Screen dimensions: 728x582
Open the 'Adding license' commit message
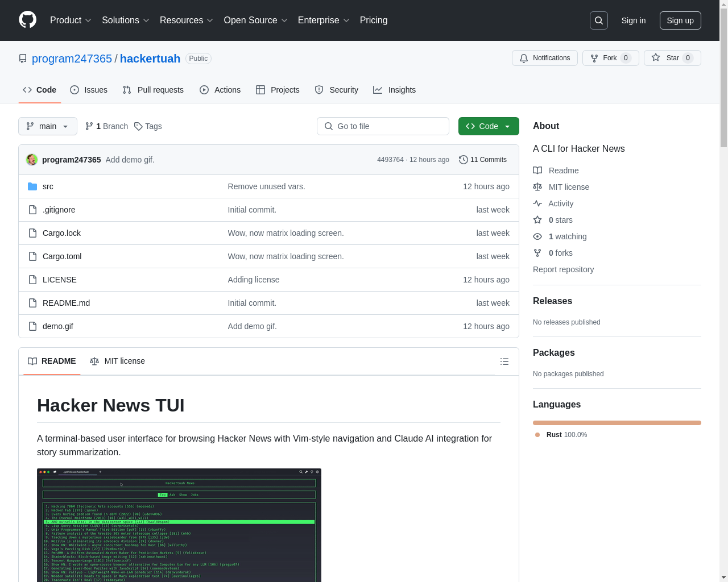(x=254, y=280)
